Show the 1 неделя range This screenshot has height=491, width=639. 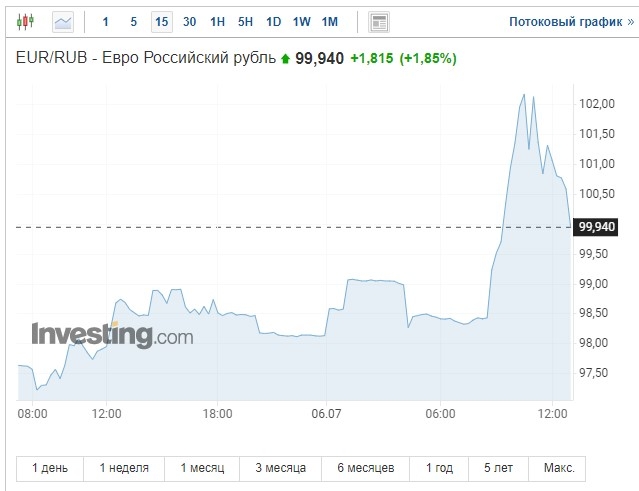pos(124,468)
